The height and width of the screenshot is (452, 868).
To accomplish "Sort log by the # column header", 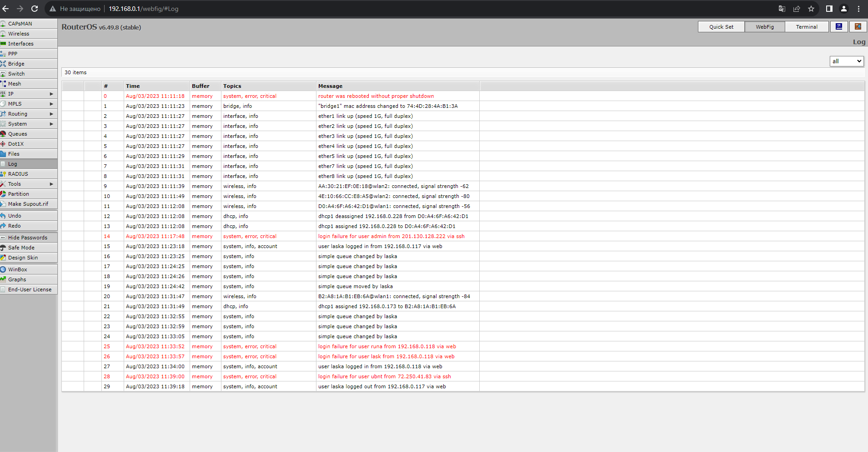I will pyautogui.click(x=113, y=86).
